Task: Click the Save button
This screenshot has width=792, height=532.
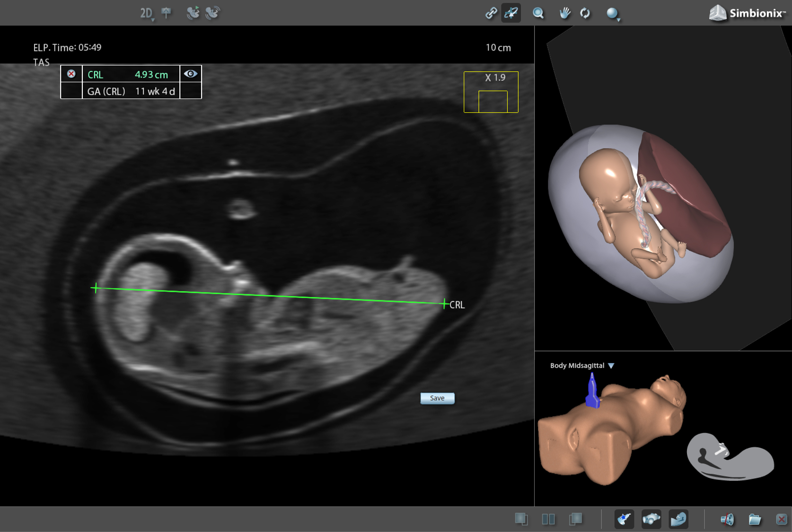Action: point(437,398)
